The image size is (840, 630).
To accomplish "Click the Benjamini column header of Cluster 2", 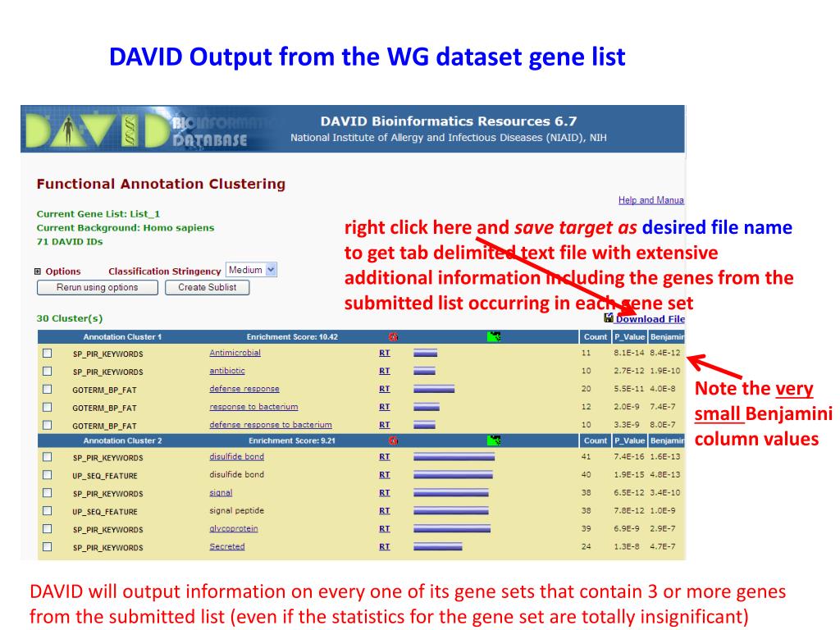I will [666, 441].
